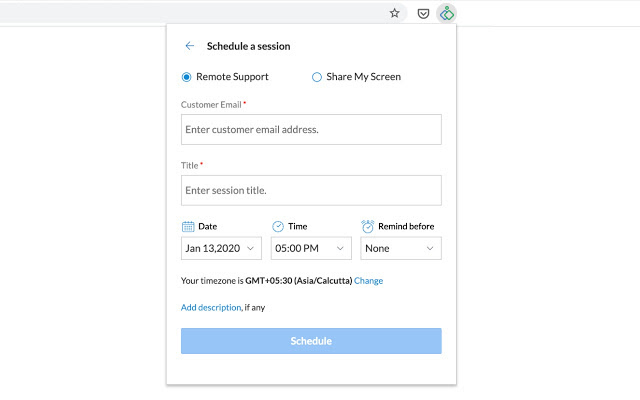Open the Pocket extension icon
The width and height of the screenshot is (640, 400).
[x=423, y=13]
